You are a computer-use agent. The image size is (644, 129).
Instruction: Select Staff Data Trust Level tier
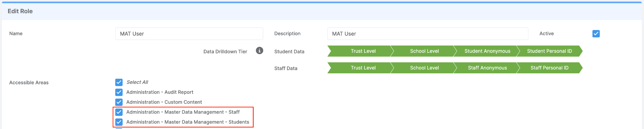click(x=363, y=68)
